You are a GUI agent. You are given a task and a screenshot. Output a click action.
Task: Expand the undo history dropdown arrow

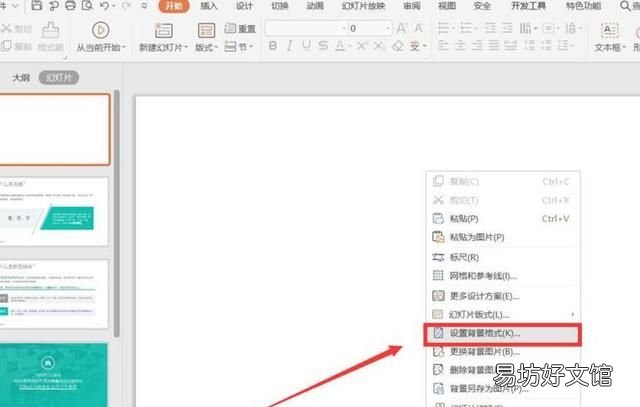coord(113,6)
